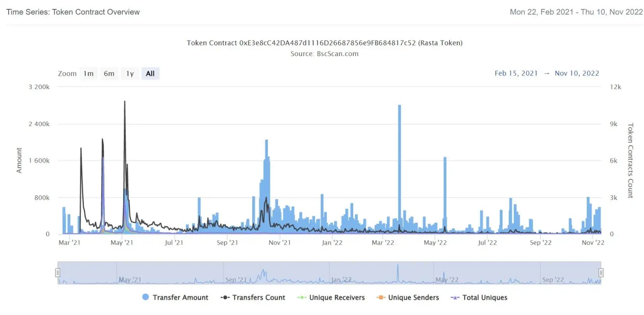Screen dimensions: 644x315
Task: Click the green Unique Receivers legend marker
Action: [302, 297]
